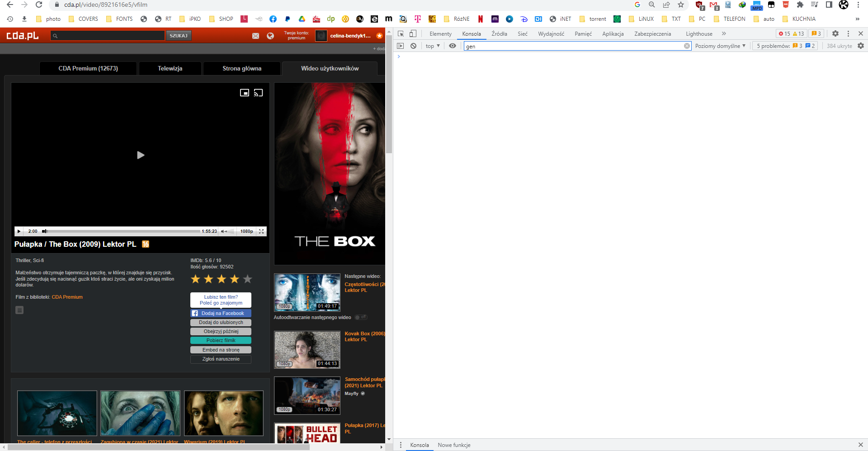Click the 15 errors 13 warnings counter

[791, 33]
